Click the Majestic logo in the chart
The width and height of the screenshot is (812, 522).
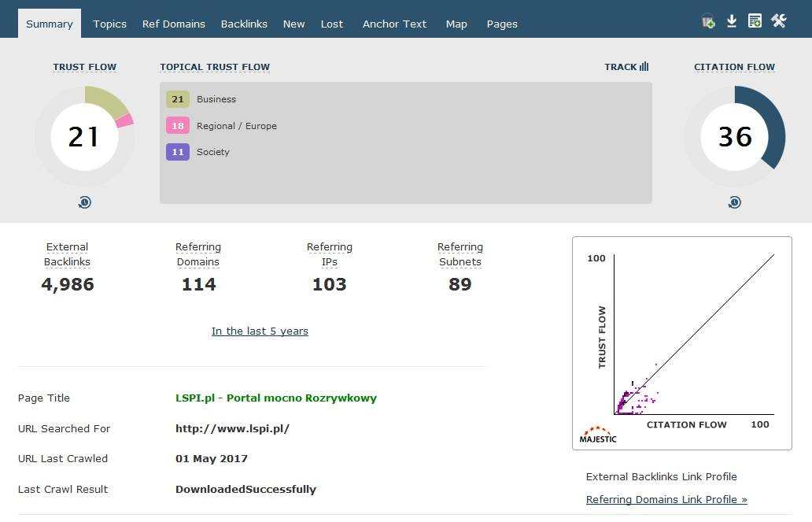(598, 435)
